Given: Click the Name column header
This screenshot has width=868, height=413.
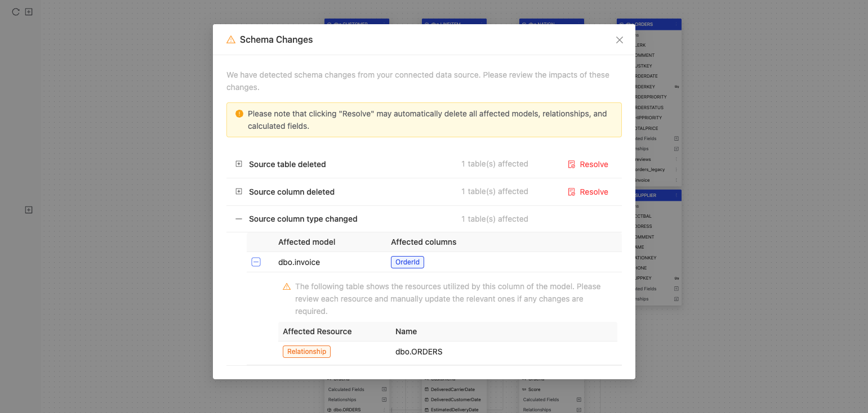Looking at the screenshot, I should click(x=406, y=331).
